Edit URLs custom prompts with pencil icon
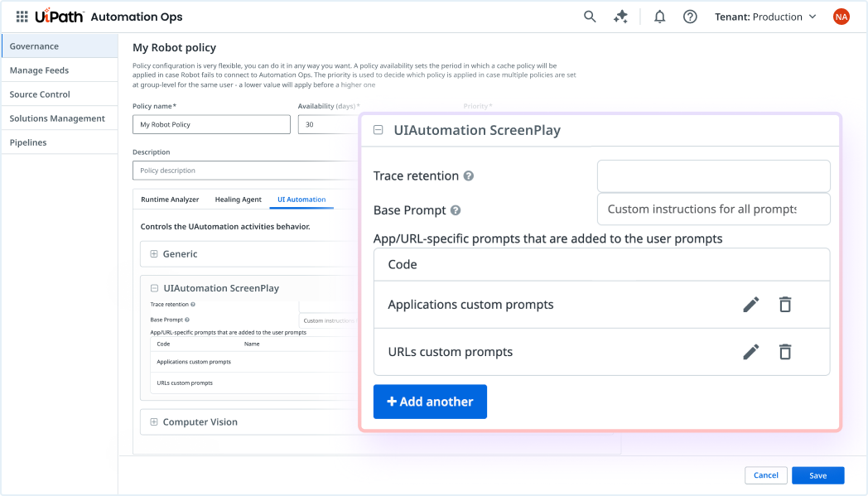 (x=750, y=352)
